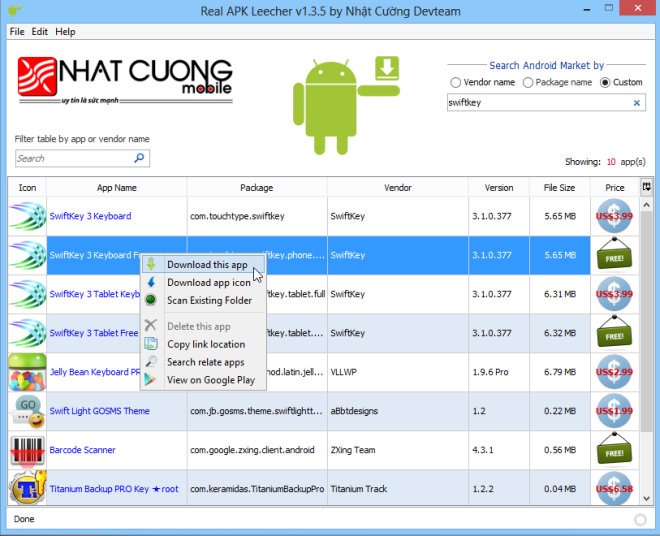Click the SwiftKey 3 Tablet Free row icon
This screenshot has width=660, height=536.
[27, 333]
